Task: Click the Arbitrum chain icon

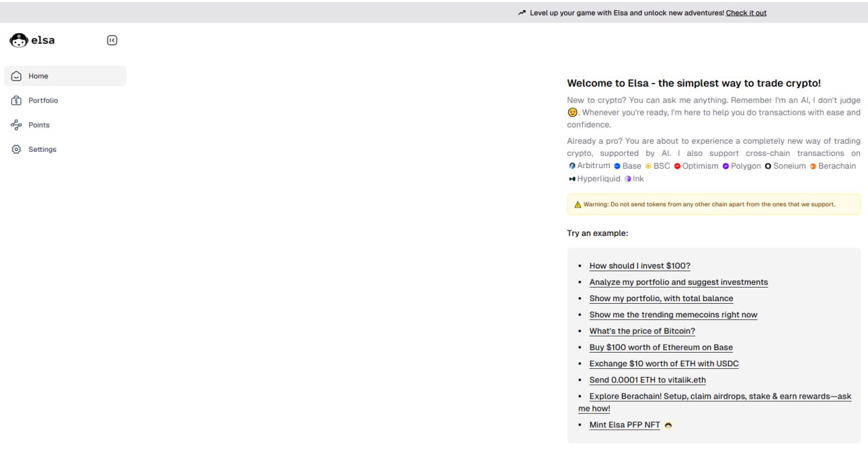Action: click(x=572, y=166)
